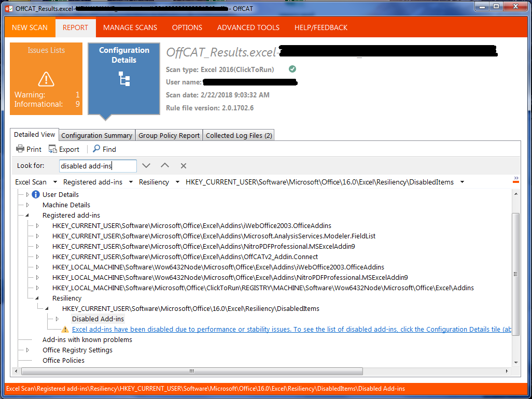
Task: Click the Rule file version 2.0.1702.6 text
Action: (209, 108)
